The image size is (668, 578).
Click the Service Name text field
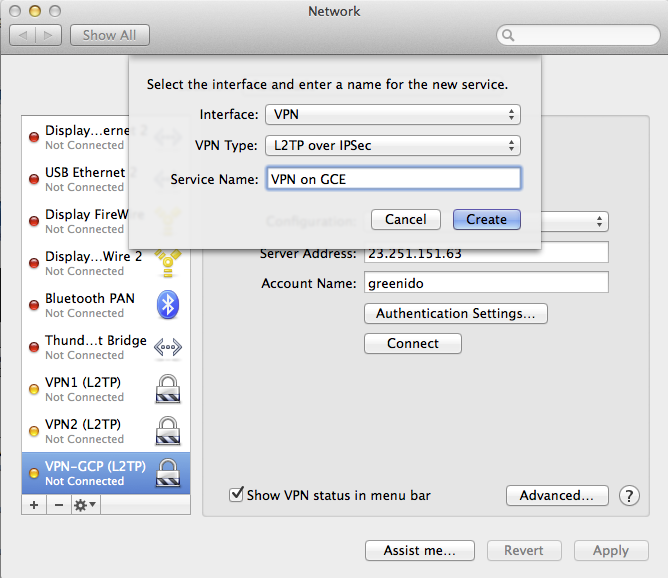(x=392, y=179)
